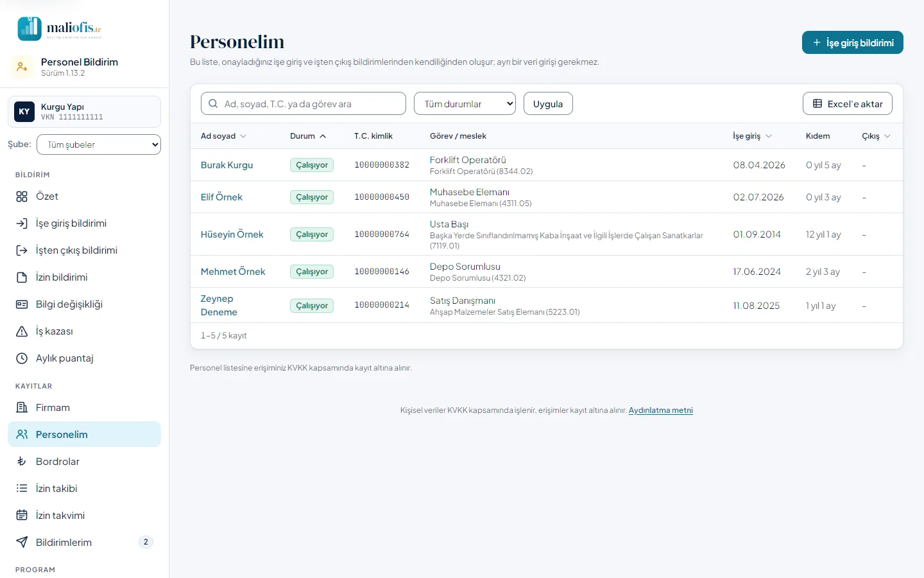Open the İzin takibi menu entry
The width and height of the screenshot is (924, 578).
84,488
